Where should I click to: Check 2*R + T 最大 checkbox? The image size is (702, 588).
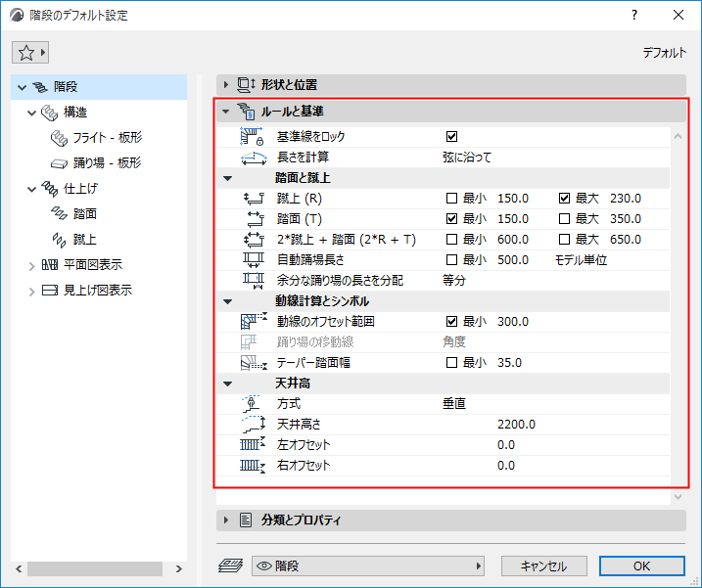564,240
